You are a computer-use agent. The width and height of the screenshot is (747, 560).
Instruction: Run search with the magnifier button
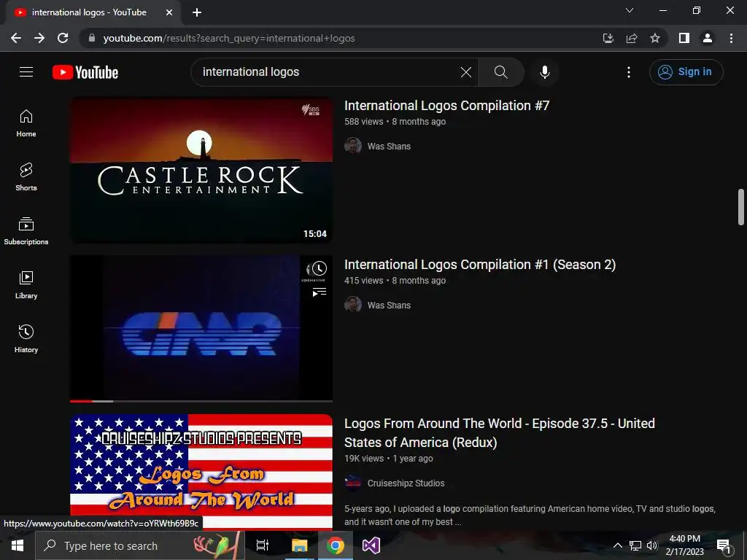tap(500, 72)
